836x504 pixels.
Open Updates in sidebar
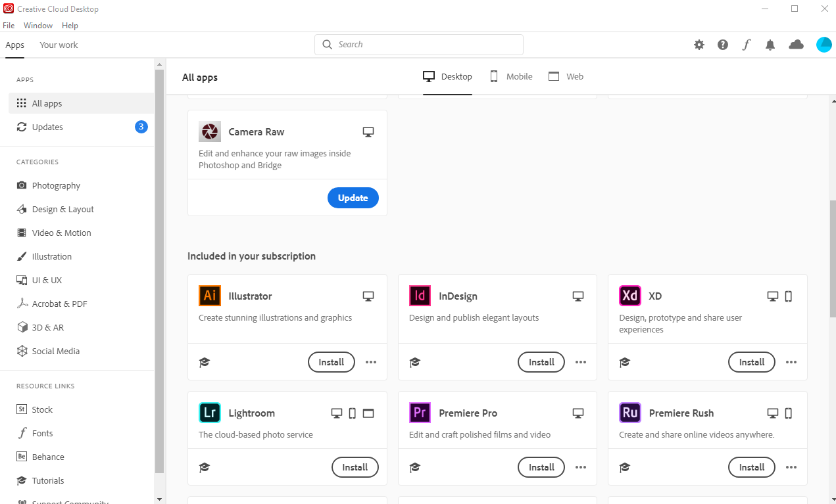click(82, 127)
